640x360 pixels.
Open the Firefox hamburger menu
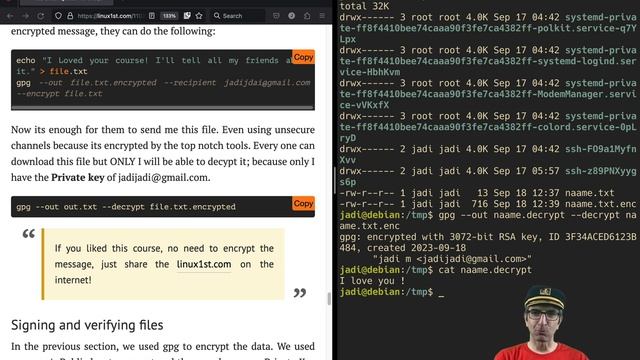point(322,16)
